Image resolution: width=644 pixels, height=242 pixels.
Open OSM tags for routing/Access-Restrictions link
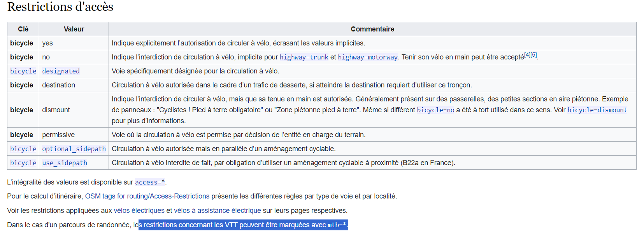[147, 196]
